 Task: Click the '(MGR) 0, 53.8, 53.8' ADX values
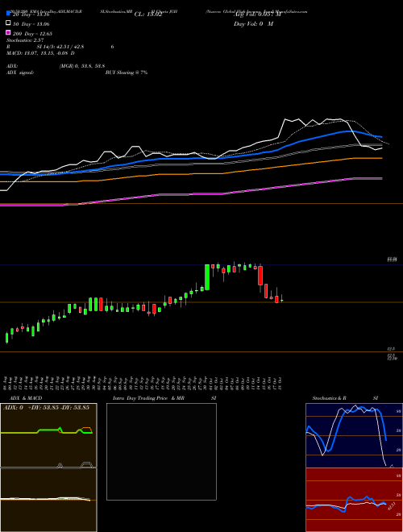click(x=82, y=66)
